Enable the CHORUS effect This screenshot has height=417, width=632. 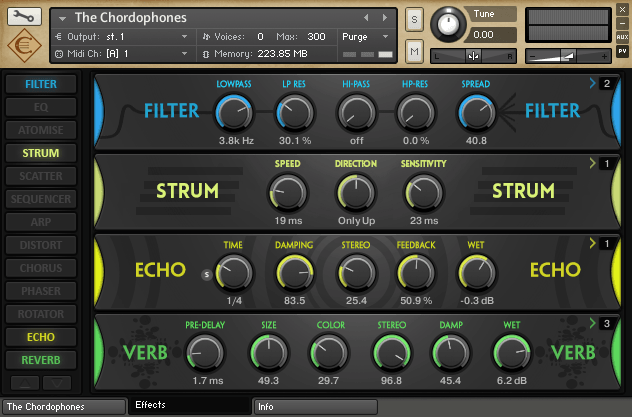[41, 268]
